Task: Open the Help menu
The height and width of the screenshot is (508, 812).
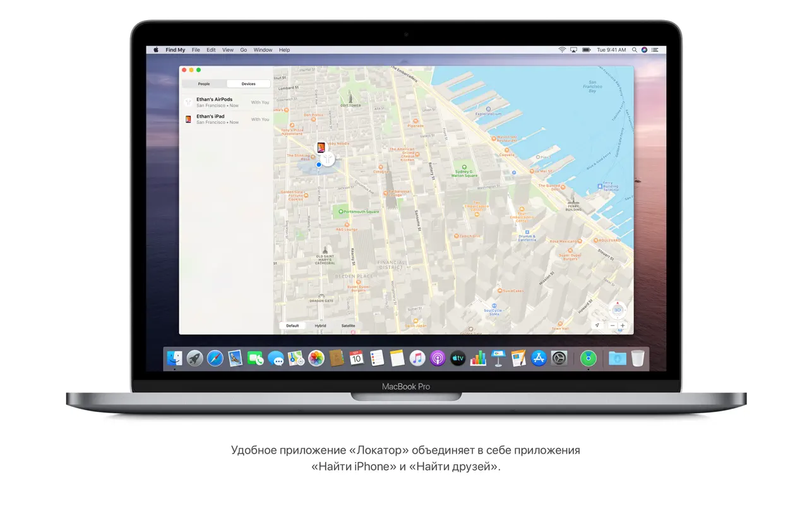Action: (x=285, y=50)
